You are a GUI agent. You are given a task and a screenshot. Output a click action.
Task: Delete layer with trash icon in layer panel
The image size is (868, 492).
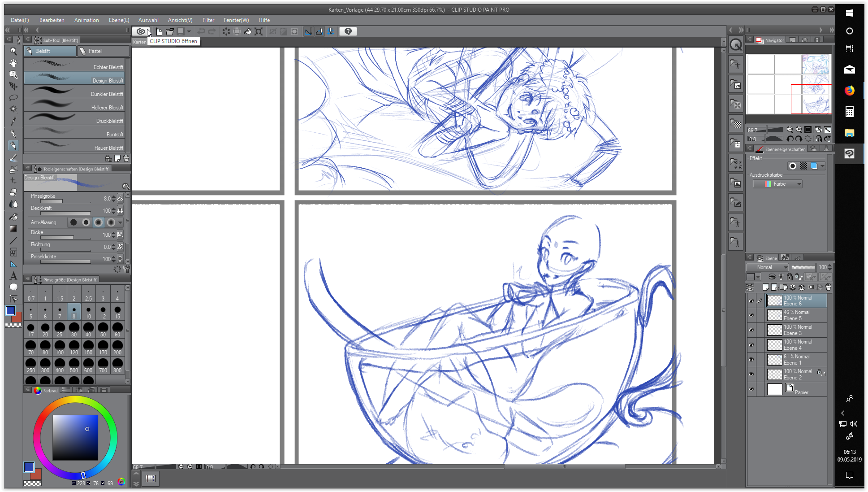point(828,287)
